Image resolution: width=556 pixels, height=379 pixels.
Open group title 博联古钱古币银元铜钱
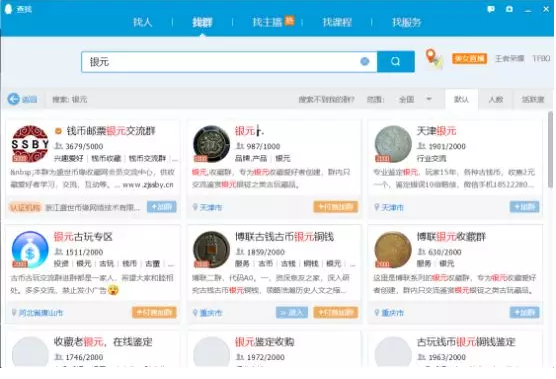coord(284,237)
